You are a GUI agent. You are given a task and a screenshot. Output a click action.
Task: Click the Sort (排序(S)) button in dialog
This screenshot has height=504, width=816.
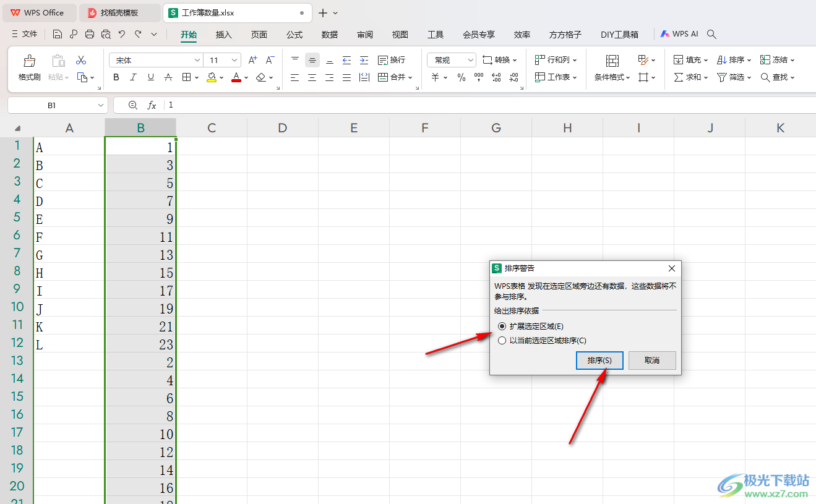(599, 361)
